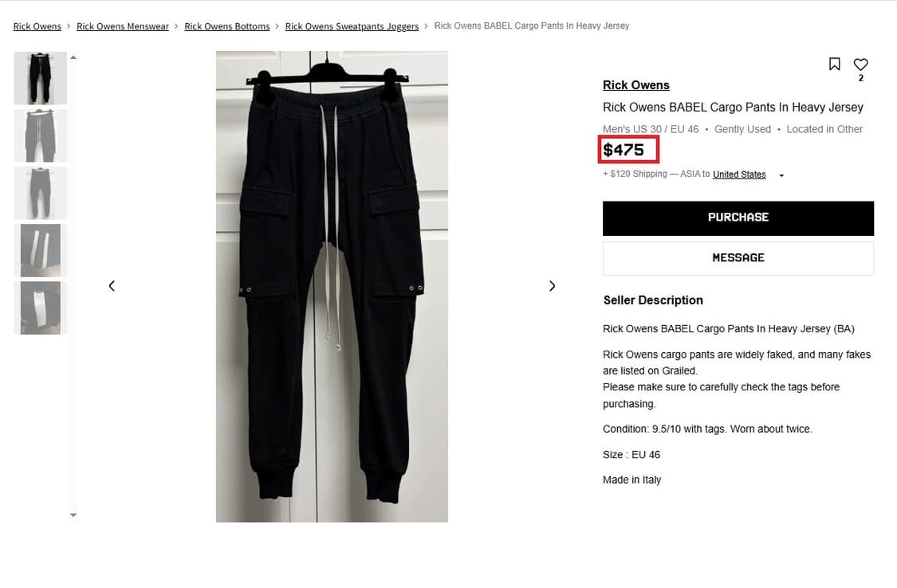Select first thumbnail of front view

40,78
